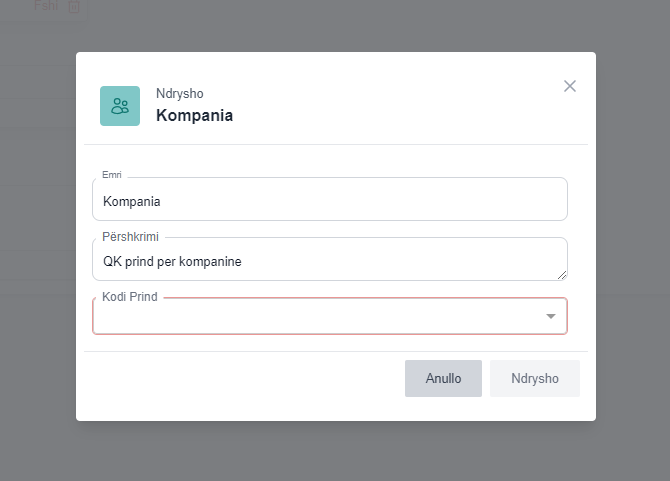The image size is (670, 481).
Task: Confirm changes with the Ndrysho button
Action: [534, 379]
